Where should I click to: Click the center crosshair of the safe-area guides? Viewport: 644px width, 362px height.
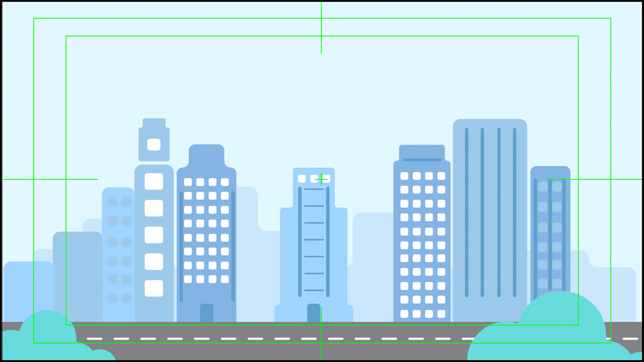click(321, 179)
